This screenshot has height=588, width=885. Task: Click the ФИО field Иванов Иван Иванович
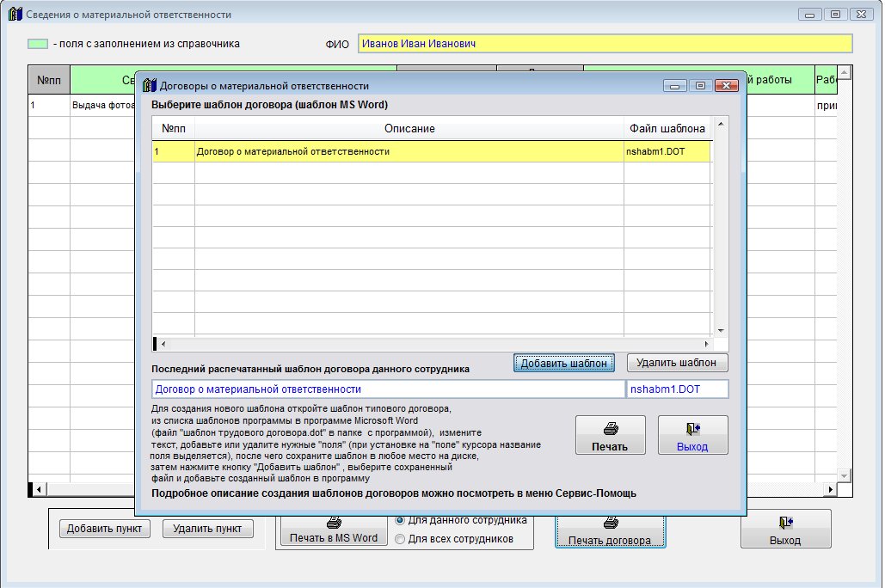pyautogui.click(x=605, y=44)
